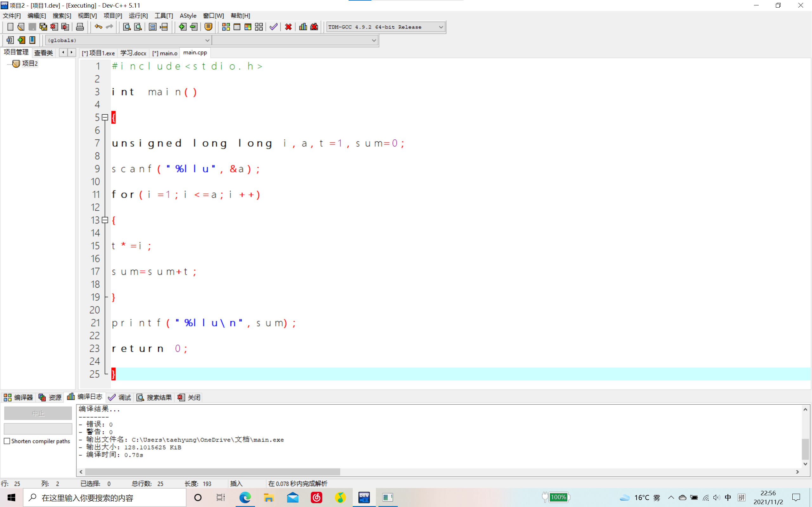Enable Shorten compiler paths checkbox
Image resolution: width=812 pixels, height=507 pixels.
click(7, 441)
